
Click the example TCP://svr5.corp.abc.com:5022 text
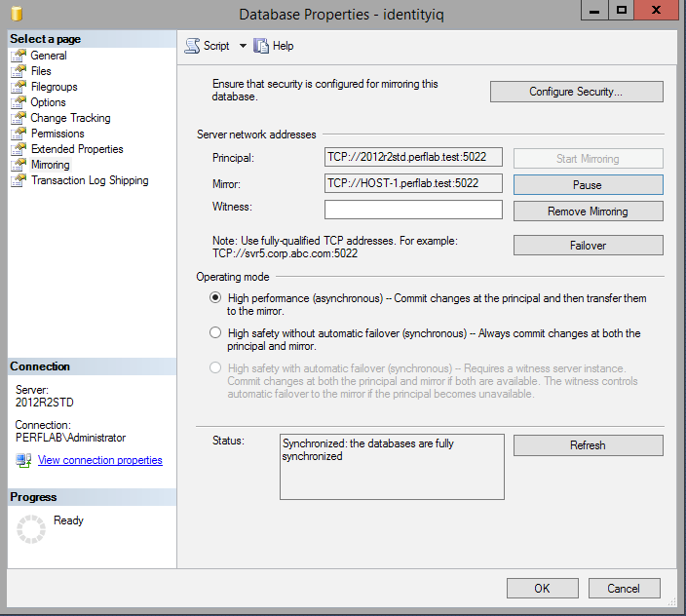285,253
